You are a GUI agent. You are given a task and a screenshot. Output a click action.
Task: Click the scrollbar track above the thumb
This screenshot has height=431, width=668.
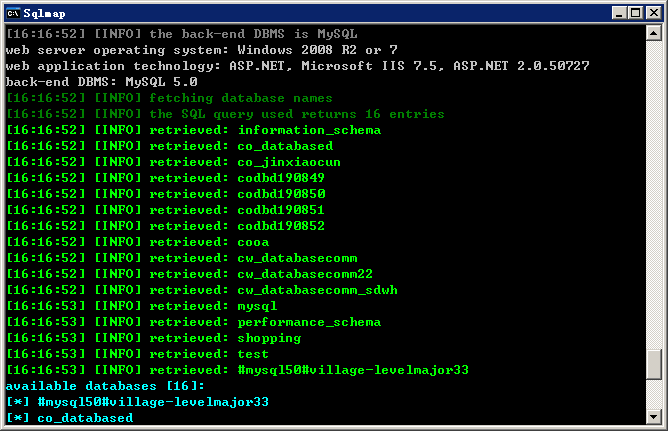tap(653, 195)
